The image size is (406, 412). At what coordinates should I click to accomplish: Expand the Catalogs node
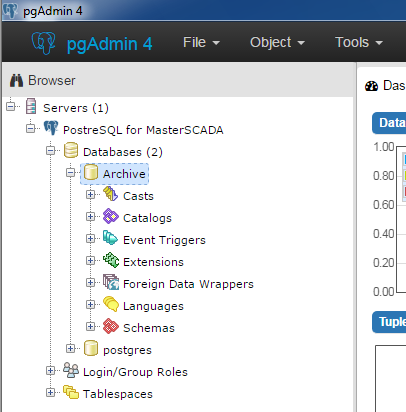click(x=91, y=217)
